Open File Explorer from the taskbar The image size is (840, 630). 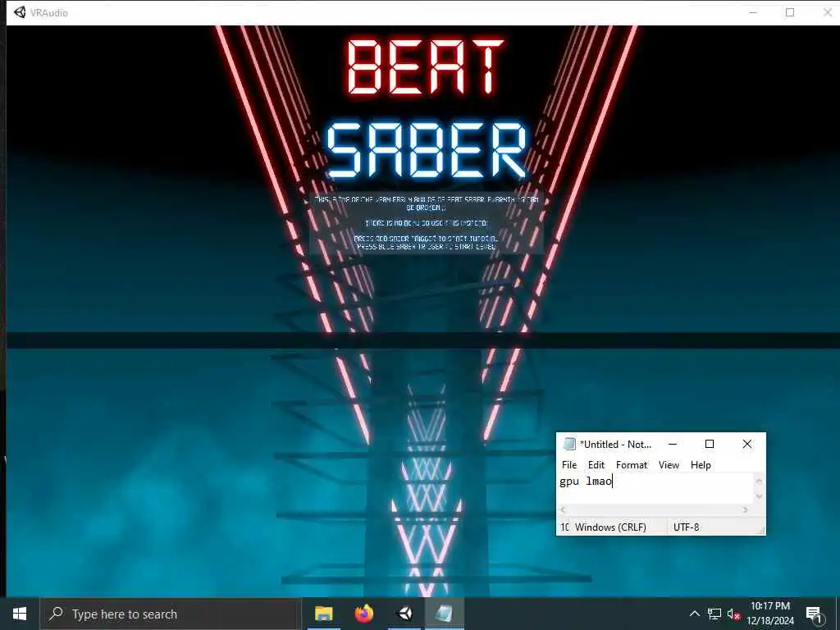[x=323, y=614]
